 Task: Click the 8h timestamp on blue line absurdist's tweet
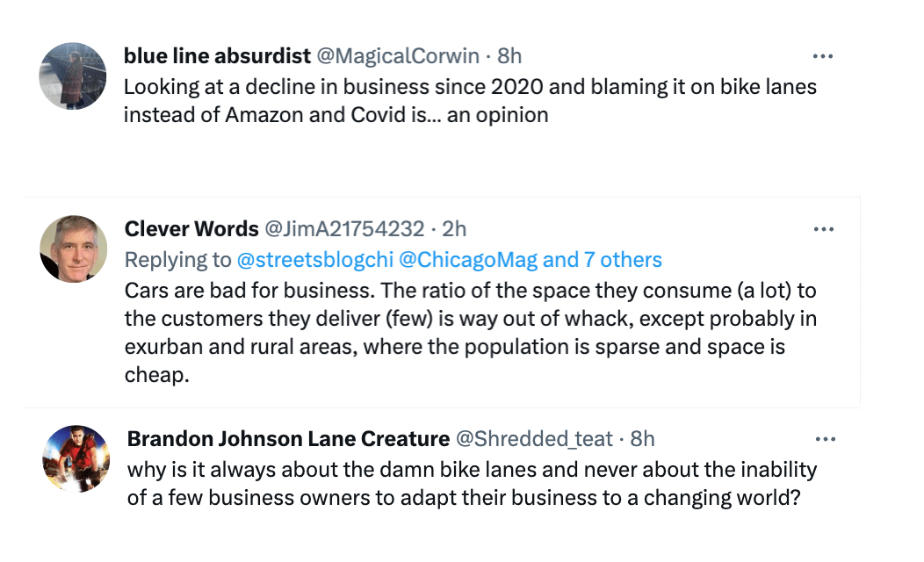(x=509, y=56)
